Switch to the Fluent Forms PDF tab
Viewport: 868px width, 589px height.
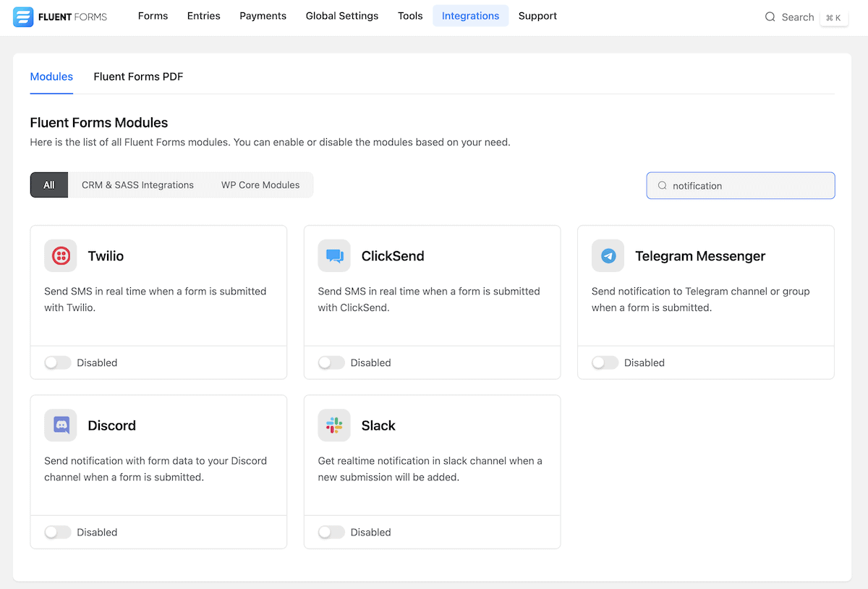tap(138, 77)
